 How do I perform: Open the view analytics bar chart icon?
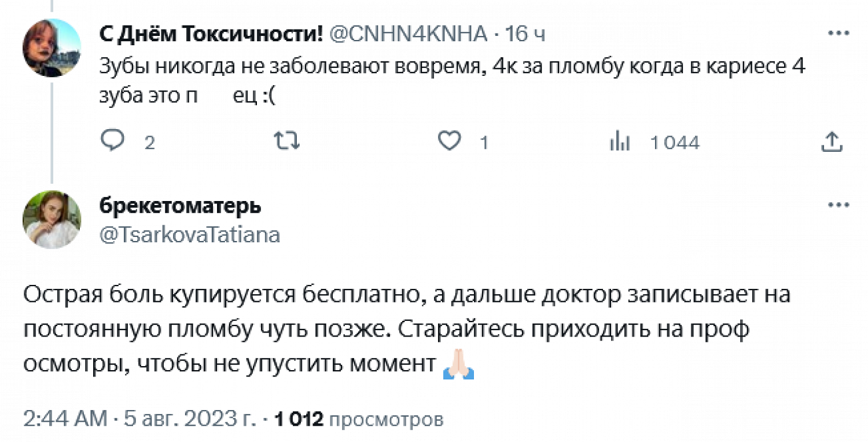coord(620,141)
